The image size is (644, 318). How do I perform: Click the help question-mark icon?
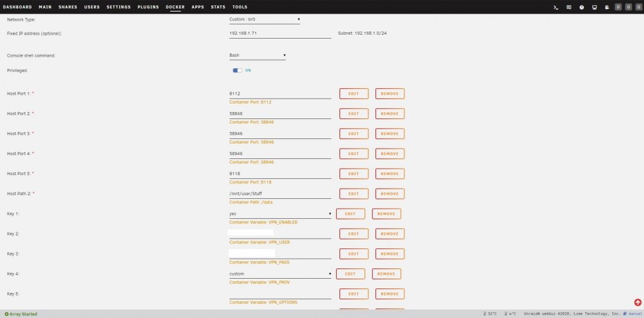point(582,7)
